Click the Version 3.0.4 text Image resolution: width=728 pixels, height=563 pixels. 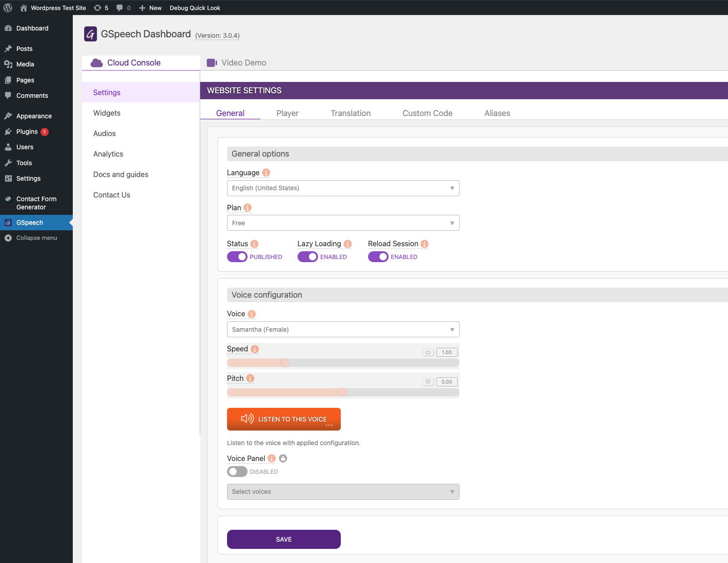(x=217, y=36)
